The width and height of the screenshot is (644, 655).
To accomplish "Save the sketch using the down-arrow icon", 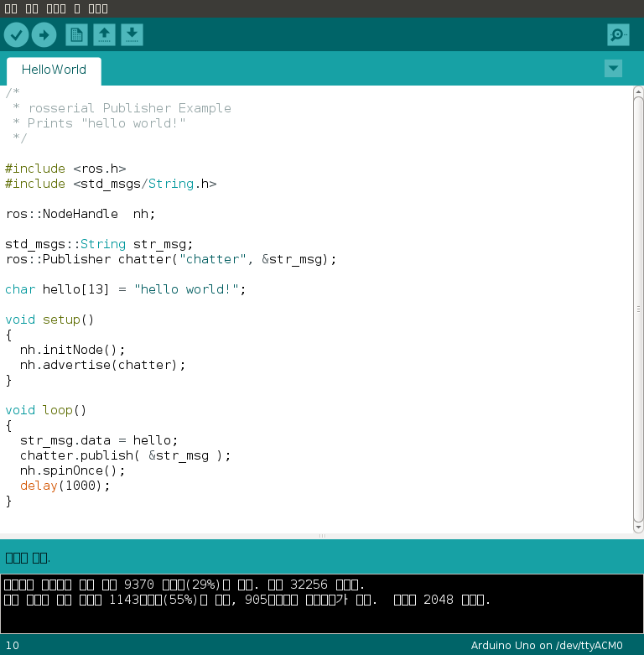I will (132, 34).
